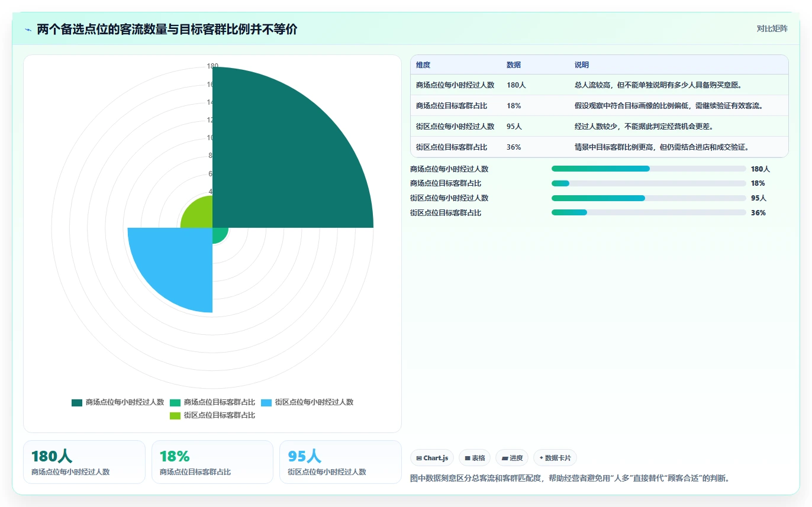Click the footer note starting 图中数据刻意区分
Image resolution: width=812 pixels, height=507 pixels.
click(569, 478)
